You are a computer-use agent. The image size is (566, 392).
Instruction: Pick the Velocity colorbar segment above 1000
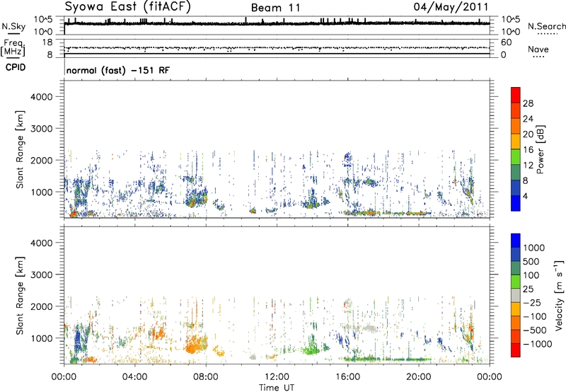[516, 241]
